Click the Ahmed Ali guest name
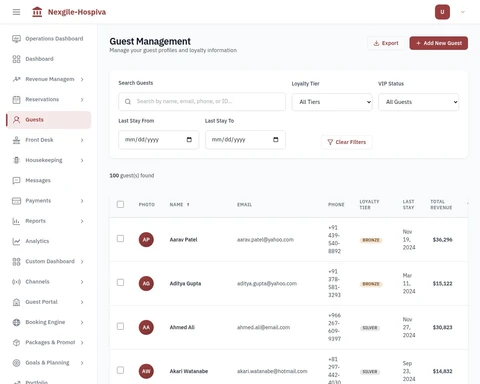The height and width of the screenshot is (384, 480). (x=182, y=327)
